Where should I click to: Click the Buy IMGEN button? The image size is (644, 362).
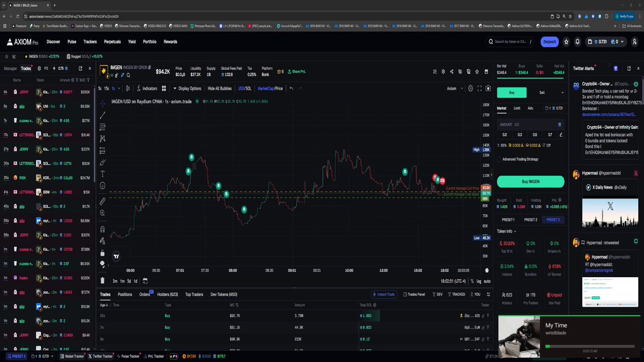point(530,182)
